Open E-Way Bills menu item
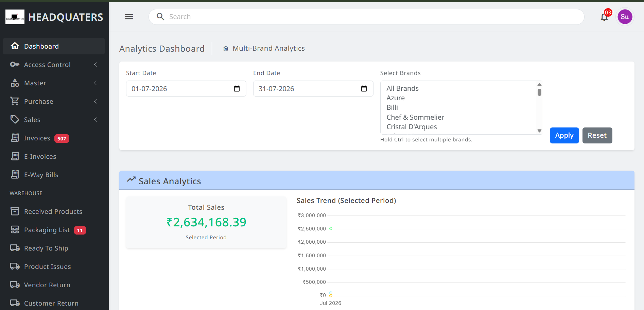Image resolution: width=644 pixels, height=310 pixels. (x=54, y=175)
